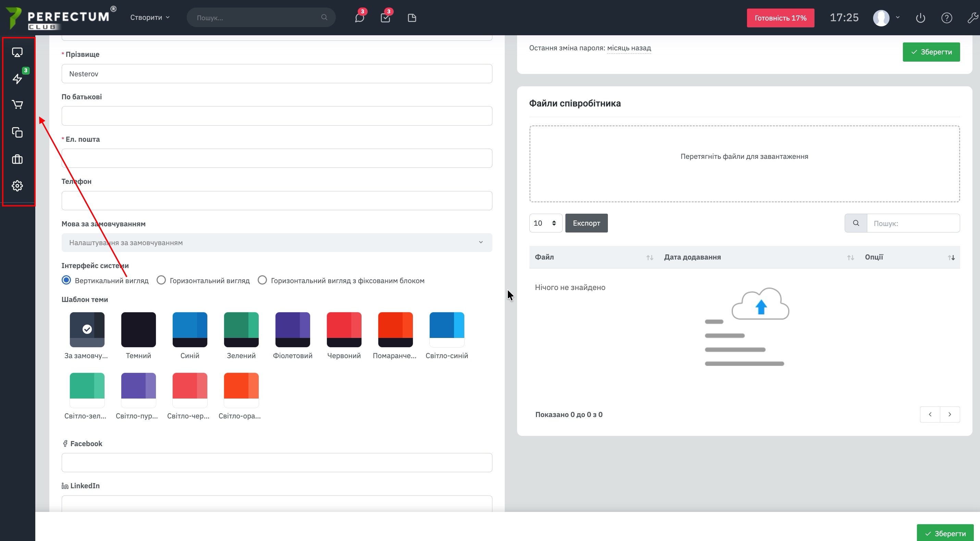The image size is (980, 541).
Task: Click the Експорт button
Action: pos(586,223)
